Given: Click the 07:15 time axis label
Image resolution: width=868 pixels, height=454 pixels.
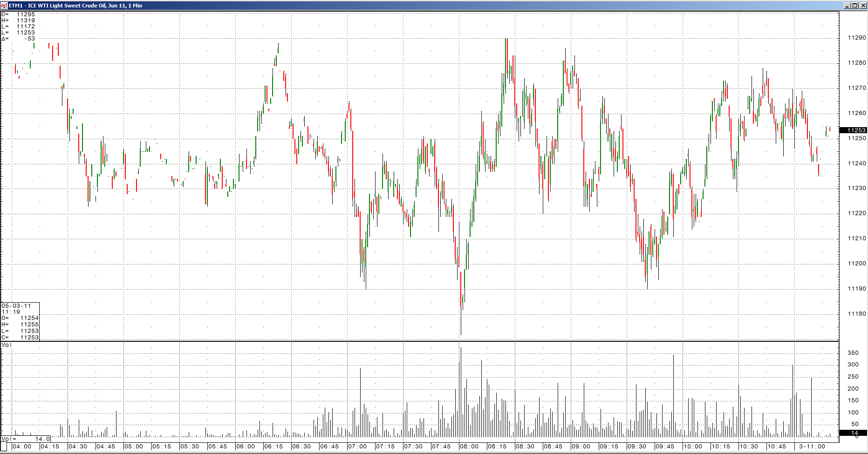Looking at the screenshot, I should (385, 447).
